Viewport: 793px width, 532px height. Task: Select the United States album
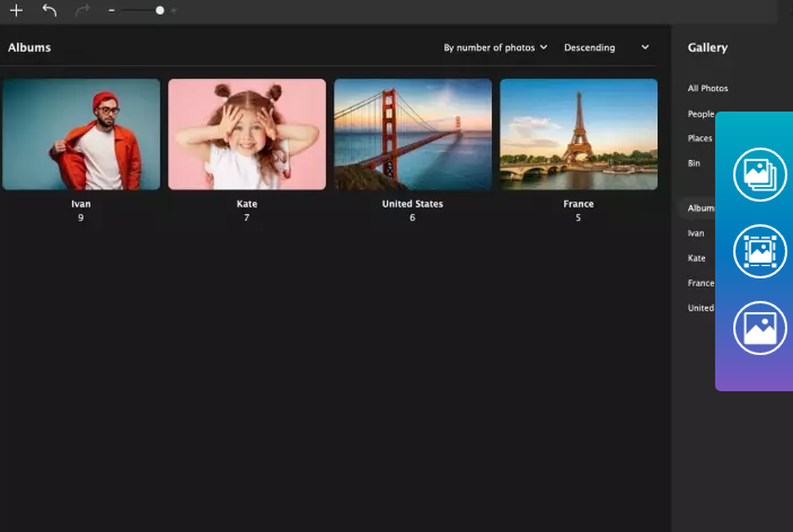click(x=412, y=135)
